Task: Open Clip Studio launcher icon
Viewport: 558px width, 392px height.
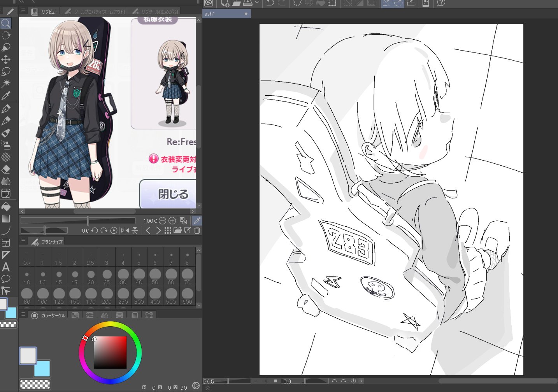Action: click(x=209, y=3)
